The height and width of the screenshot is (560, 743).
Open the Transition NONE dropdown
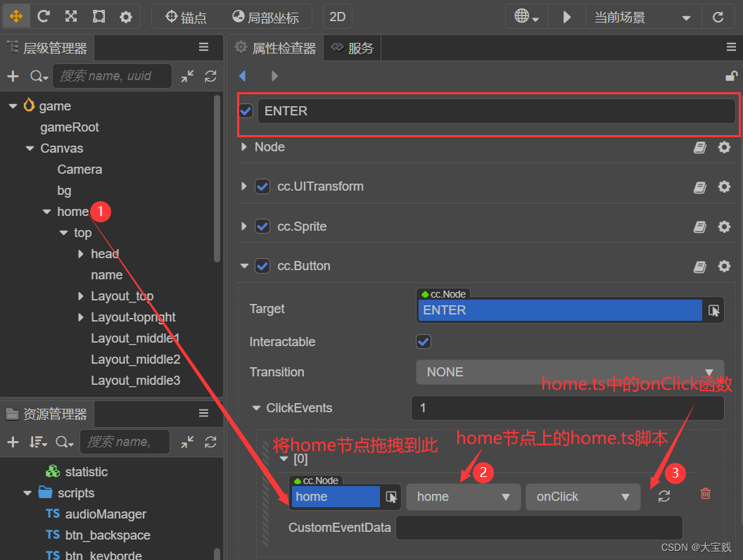click(570, 372)
